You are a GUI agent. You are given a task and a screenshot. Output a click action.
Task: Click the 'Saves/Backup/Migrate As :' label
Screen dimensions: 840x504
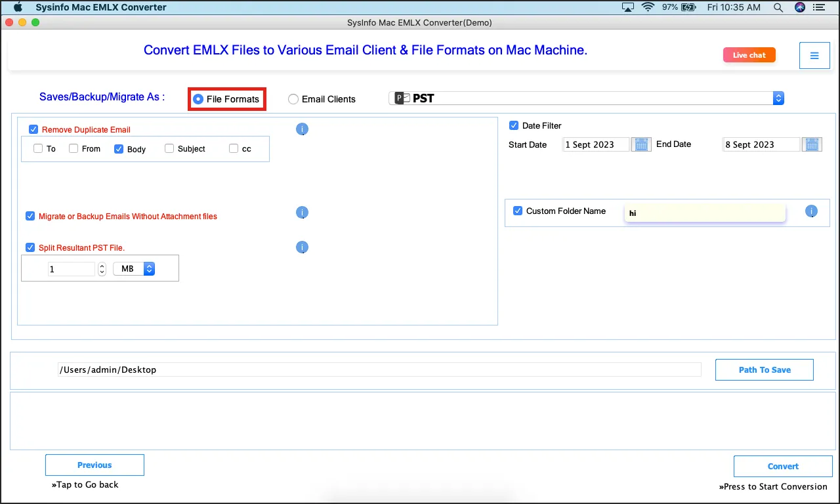(x=102, y=96)
